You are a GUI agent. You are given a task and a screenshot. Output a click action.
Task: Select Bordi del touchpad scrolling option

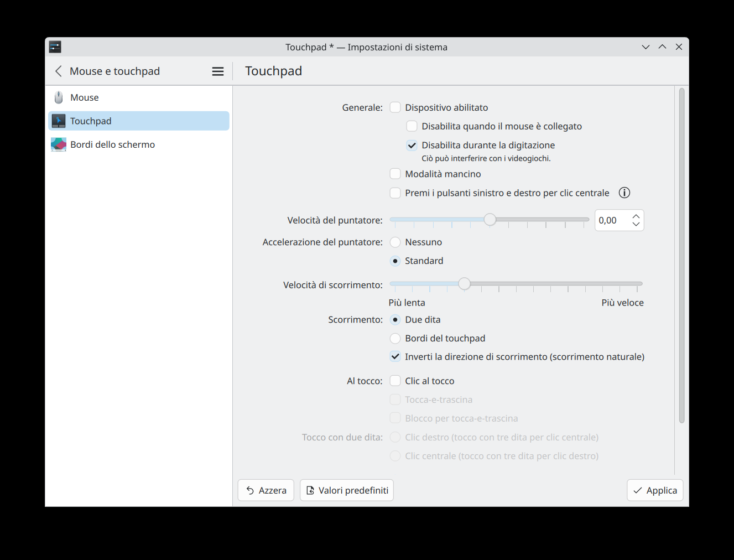(x=395, y=338)
